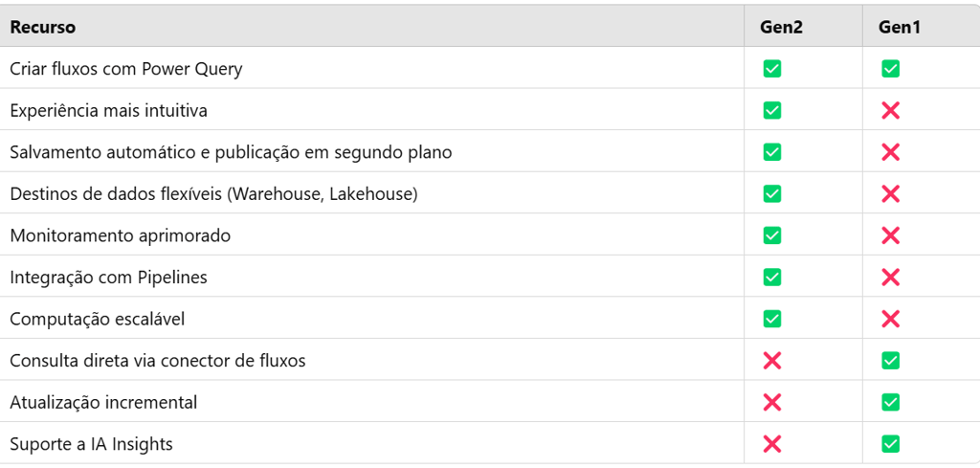
Task: Click the 'Computação escalável' row label
Action: click(96, 319)
